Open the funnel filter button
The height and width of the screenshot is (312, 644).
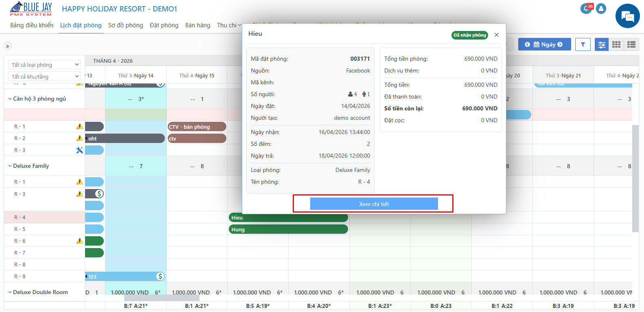583,44
